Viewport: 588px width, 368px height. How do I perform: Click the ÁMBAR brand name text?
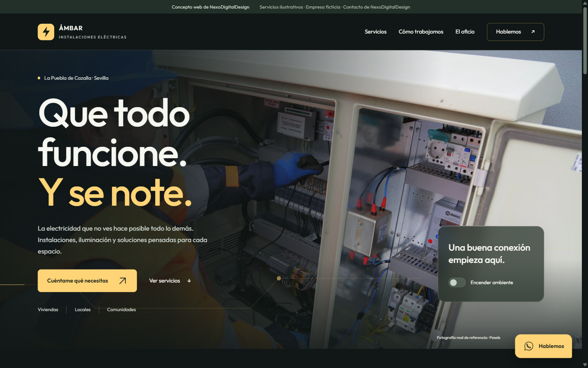pyautogui.click(x=71, y=28)
